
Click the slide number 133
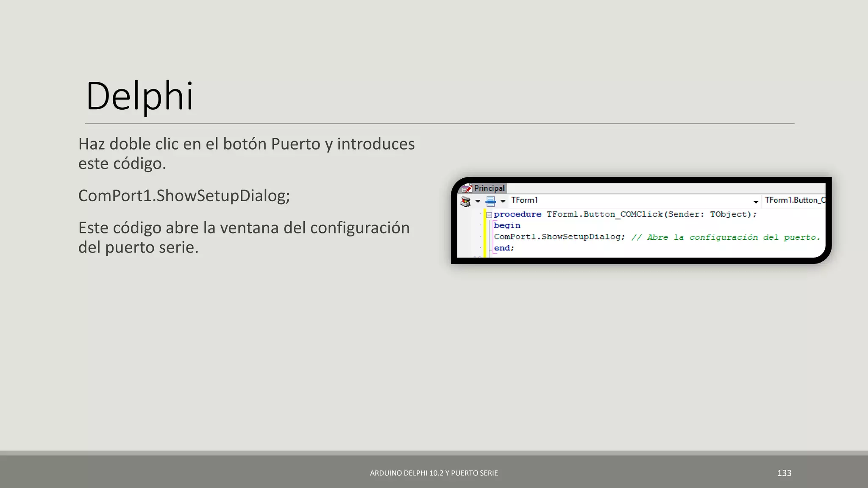(784, 473)
